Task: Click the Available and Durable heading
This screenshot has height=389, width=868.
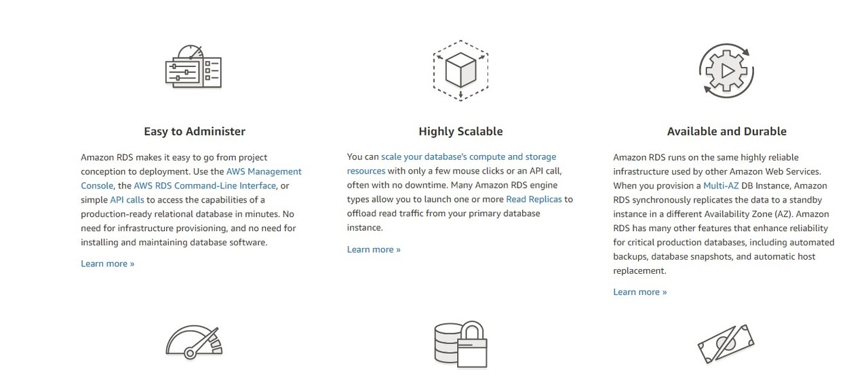Action: click(x=726, y=131)
